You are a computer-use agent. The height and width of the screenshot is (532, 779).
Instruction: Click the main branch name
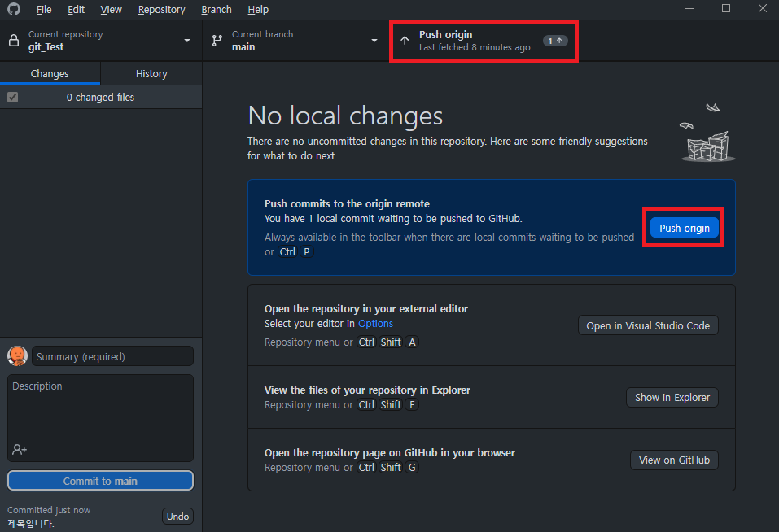(x=243, y=47)
